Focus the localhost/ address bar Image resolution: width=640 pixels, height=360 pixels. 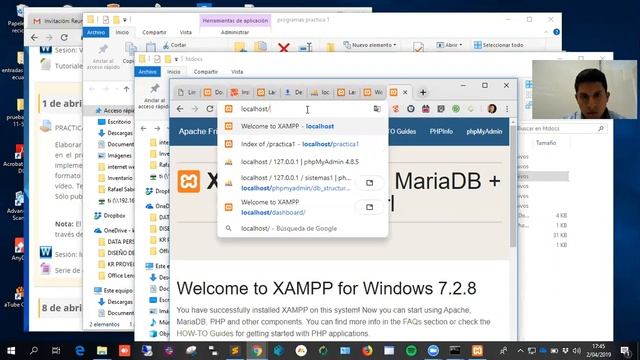302,109
